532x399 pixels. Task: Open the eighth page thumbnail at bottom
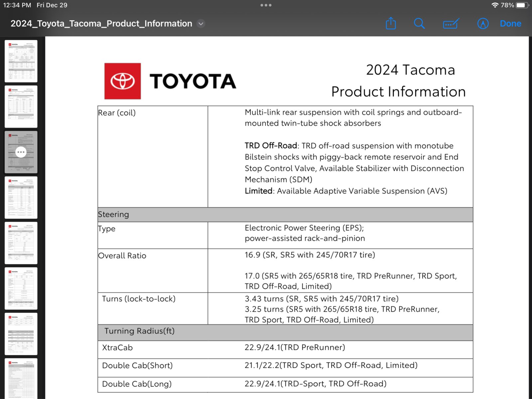21,378
